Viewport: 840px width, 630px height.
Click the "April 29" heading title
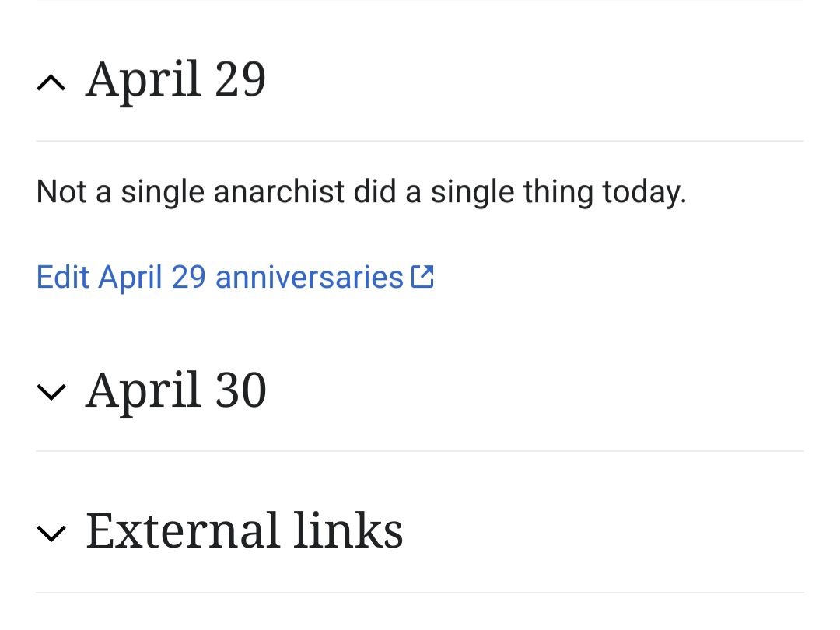[176, 79]
